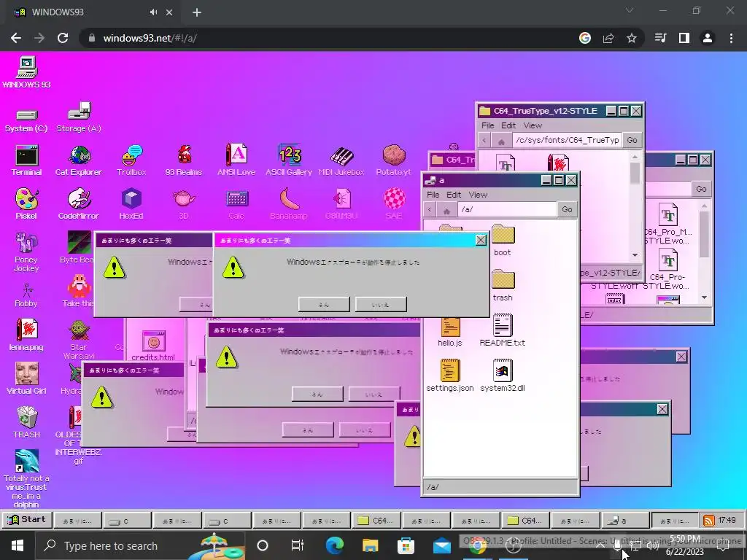Click Go button in the a window

[x=567, y=209]
